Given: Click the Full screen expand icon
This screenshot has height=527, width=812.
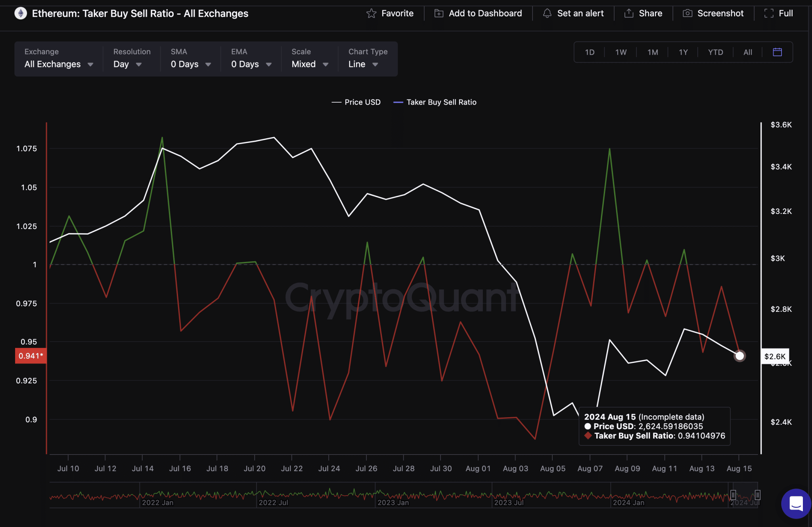Looking at the screenshot, I should [769, 13].
